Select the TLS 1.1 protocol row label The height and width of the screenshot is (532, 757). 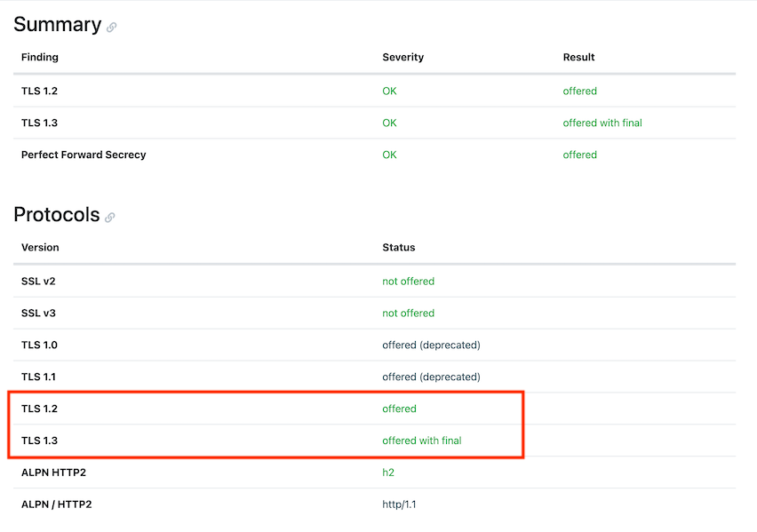coord(38,377)
